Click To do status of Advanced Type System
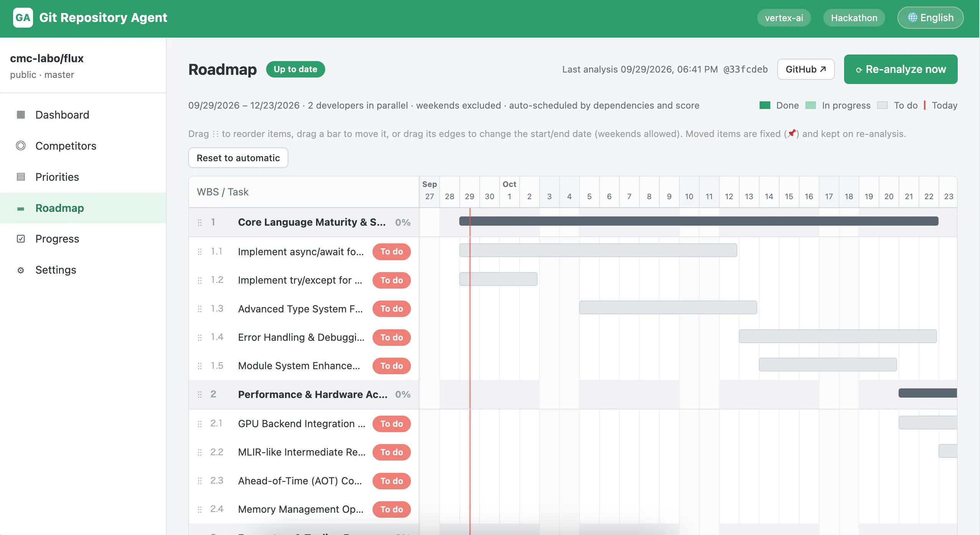 point(392,309)
